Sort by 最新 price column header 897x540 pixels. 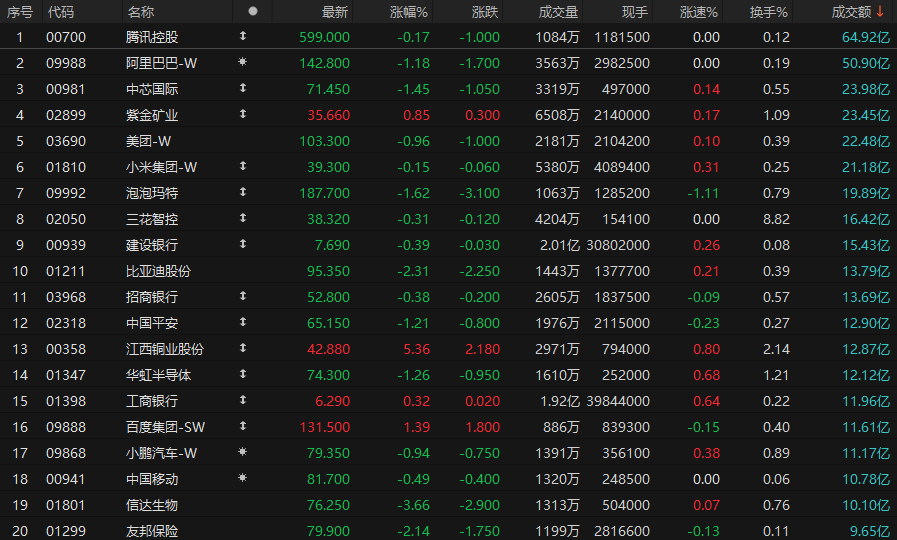[335, 12]
